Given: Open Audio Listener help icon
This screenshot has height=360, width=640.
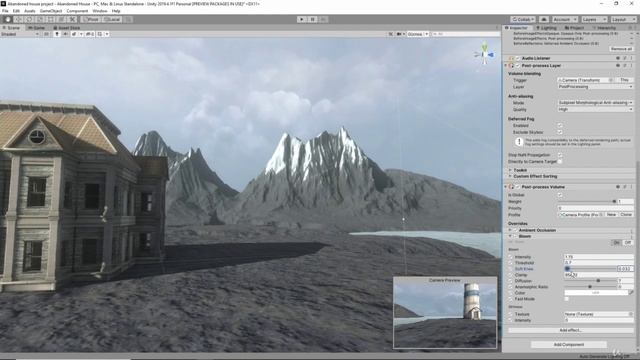Looking at the screenshot, I should pos(618,58).
